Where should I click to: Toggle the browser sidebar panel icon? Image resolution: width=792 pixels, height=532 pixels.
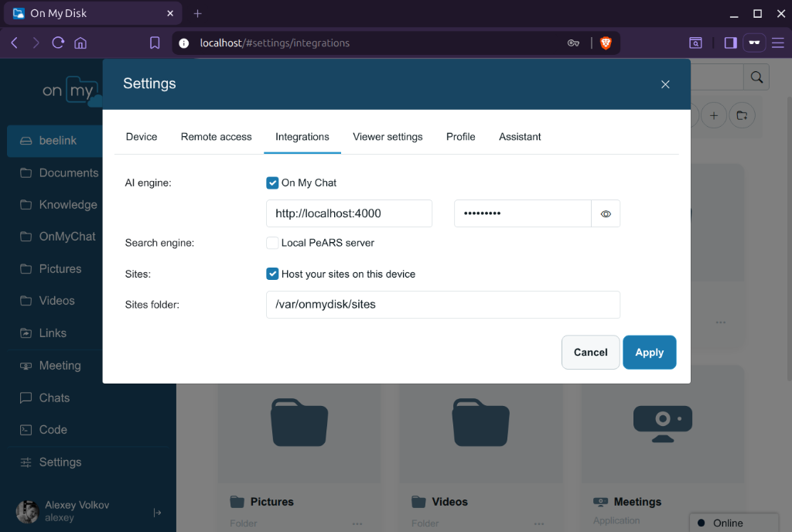point(730,43)
